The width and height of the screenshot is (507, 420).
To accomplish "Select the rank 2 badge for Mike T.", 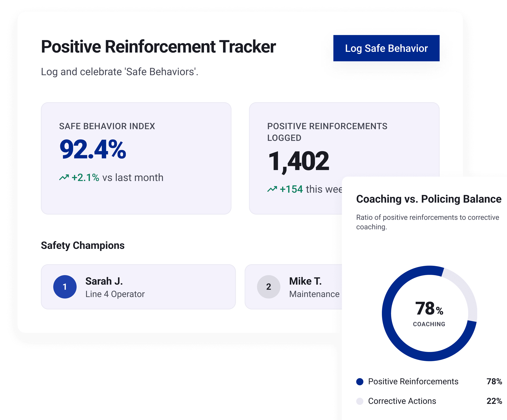I will [268, 287].
